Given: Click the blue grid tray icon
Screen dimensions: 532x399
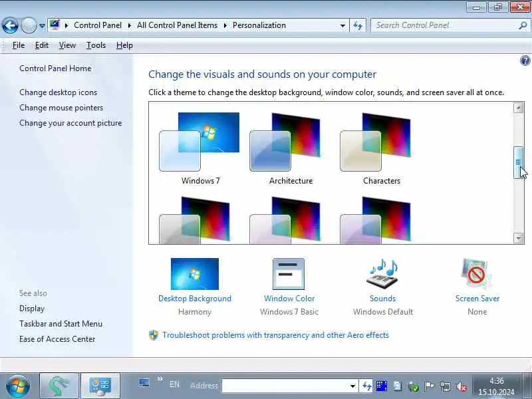Looking at the screenshot, I should tap(382, 386).
